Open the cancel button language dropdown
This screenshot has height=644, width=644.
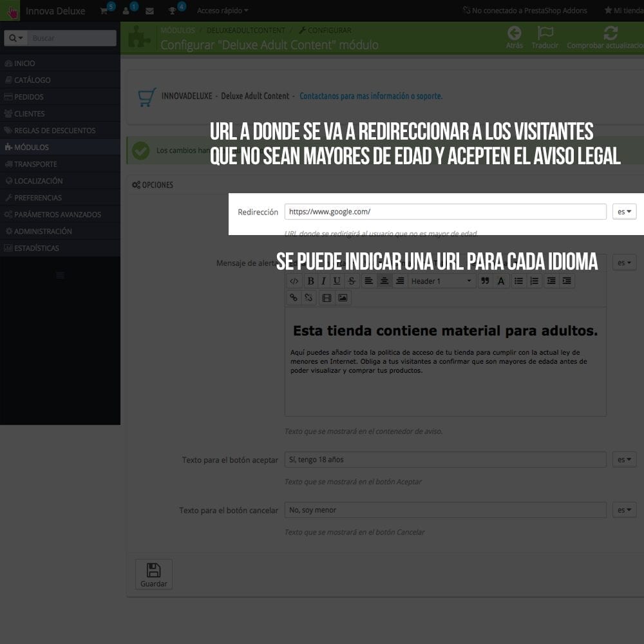tap(624, 509)
